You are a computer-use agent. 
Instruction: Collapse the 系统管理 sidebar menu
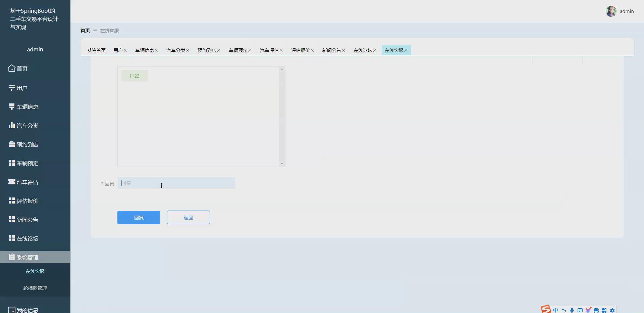[x=35, y=257]
